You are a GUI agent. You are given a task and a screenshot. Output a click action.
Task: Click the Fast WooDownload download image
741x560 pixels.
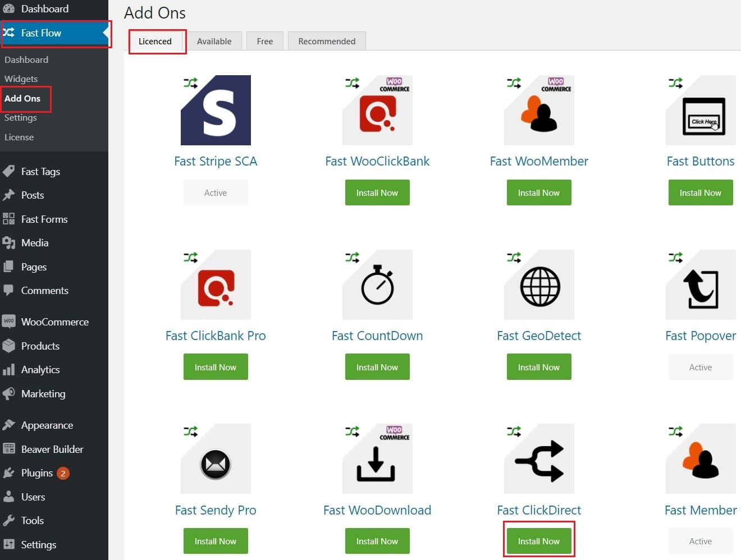(377, 459)
